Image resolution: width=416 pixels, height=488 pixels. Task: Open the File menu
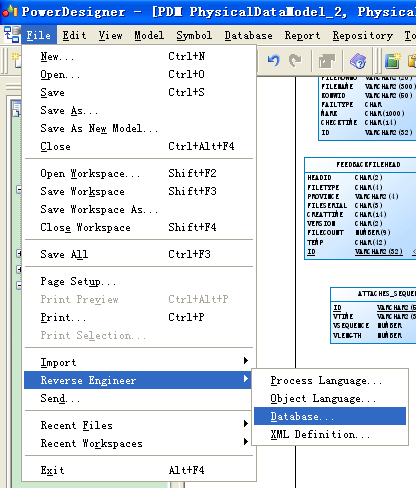39,35
